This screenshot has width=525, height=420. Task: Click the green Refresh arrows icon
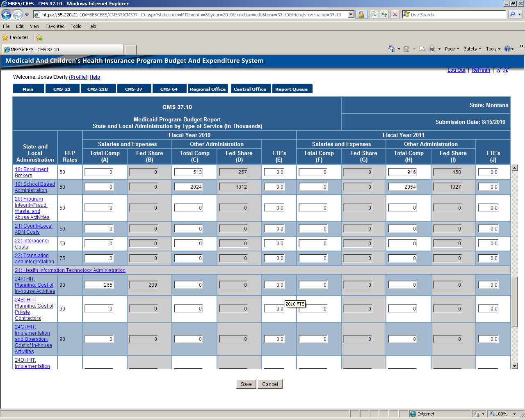pos(384,15)
